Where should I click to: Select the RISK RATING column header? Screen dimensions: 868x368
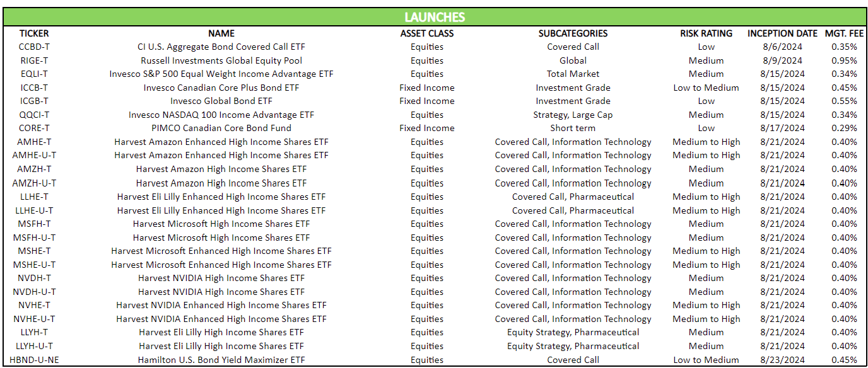tap(707, 33)
